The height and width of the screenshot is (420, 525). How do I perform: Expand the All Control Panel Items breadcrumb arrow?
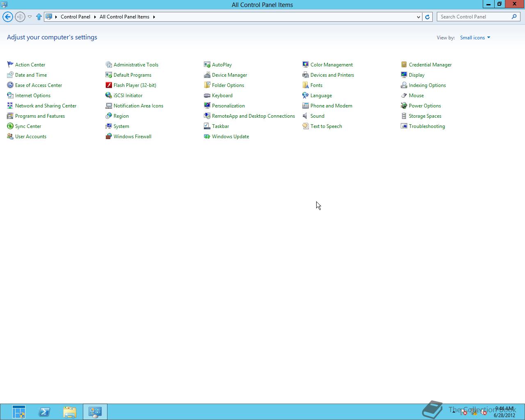pyautogui.click(x=154, y=17)
